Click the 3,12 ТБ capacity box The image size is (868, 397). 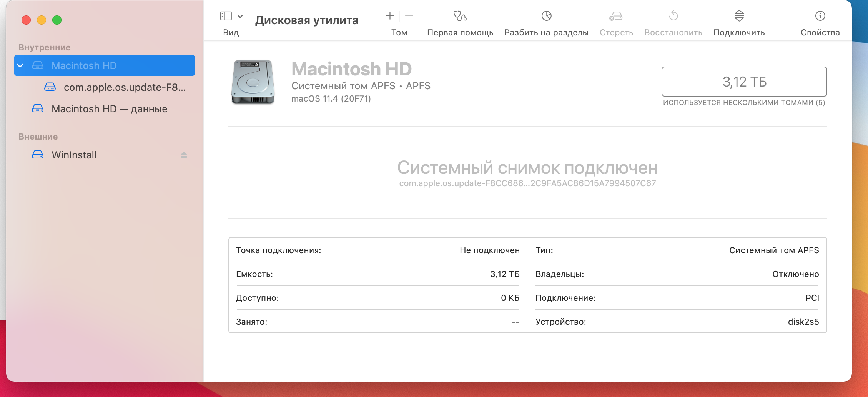744,82
